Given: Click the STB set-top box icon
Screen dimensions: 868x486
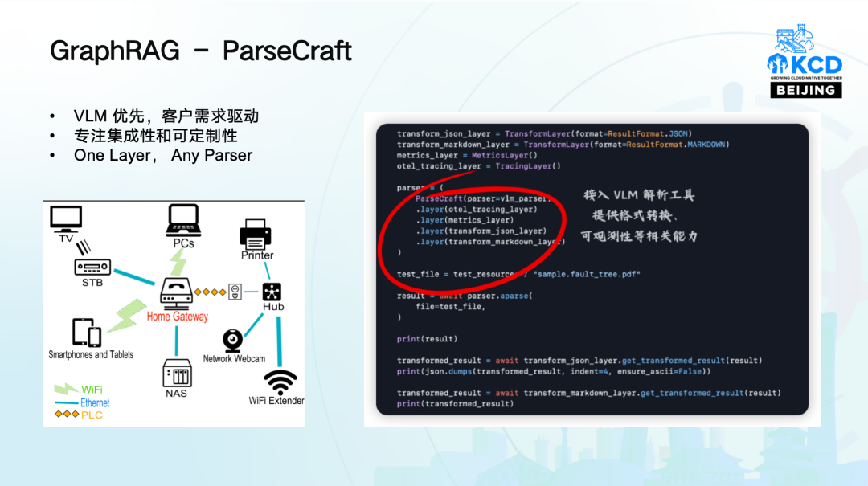Looking at the screenshot, I should click(92, 268).
